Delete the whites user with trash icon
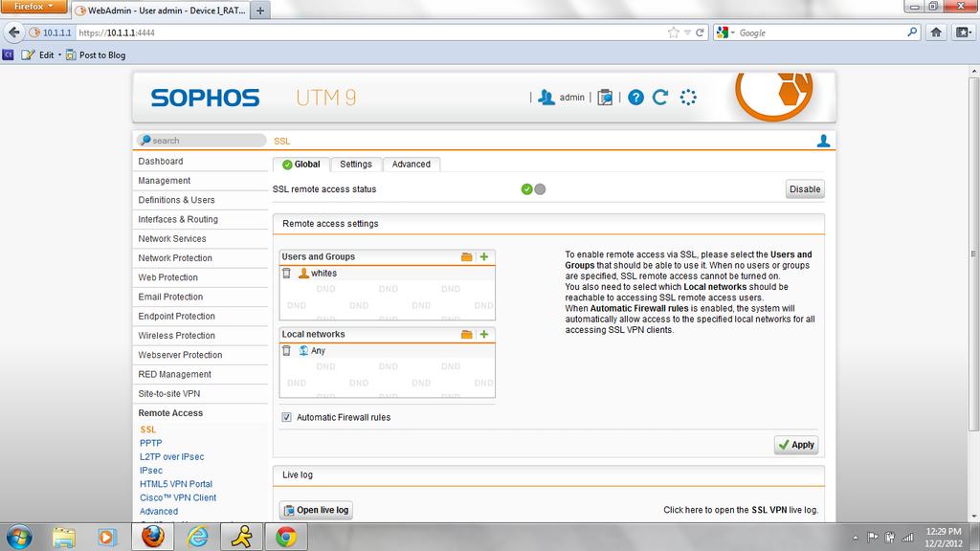 286,274
